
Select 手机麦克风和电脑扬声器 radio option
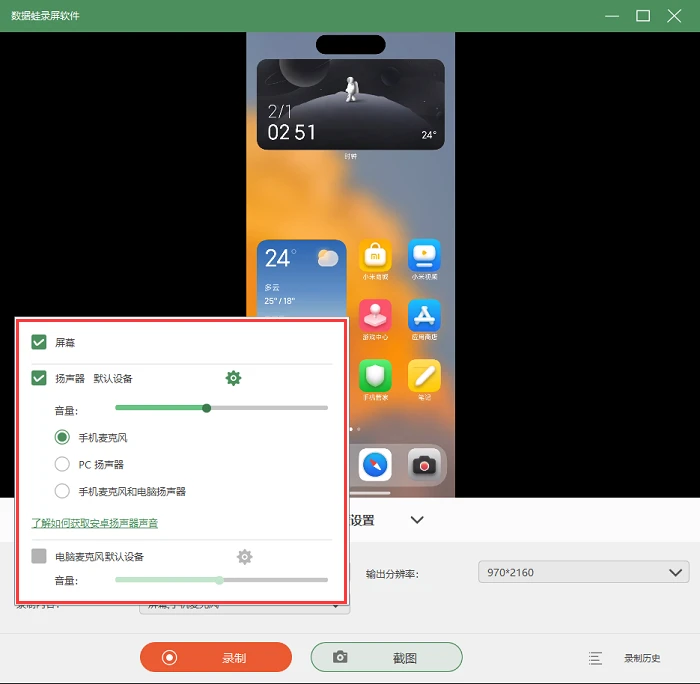click(62, 491)
